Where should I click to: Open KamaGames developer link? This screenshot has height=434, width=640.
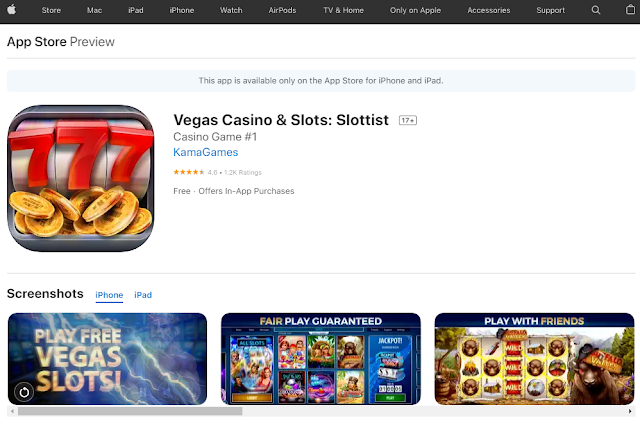pyautogui.click(x=206, y=152)
